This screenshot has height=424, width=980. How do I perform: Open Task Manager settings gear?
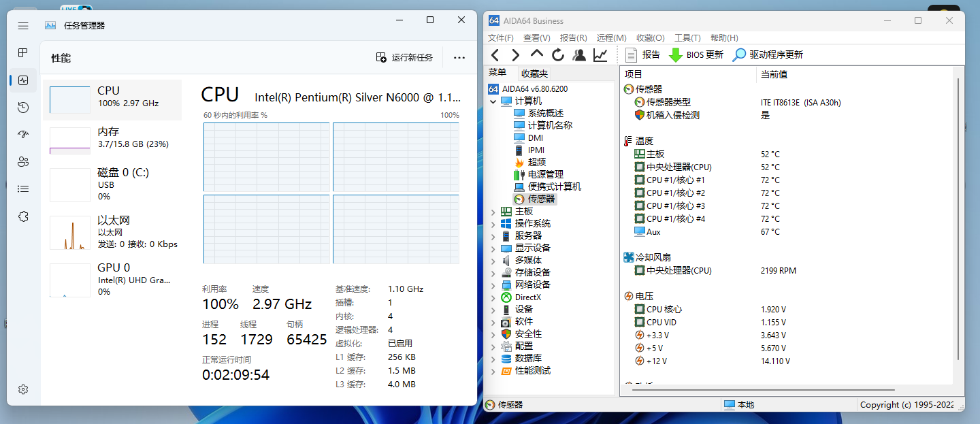point(23,389)
